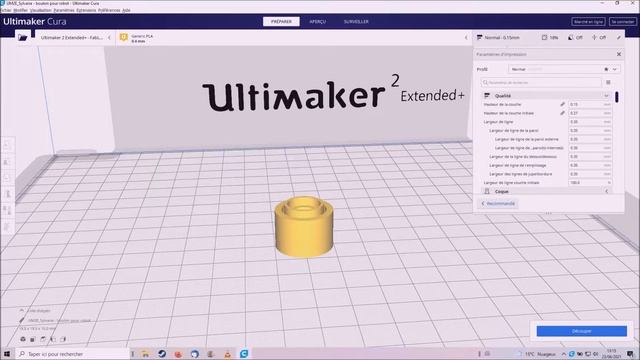Select the Mirror tool in left toolbar
This screenshot has height=360, width=640.
point(7,194)
